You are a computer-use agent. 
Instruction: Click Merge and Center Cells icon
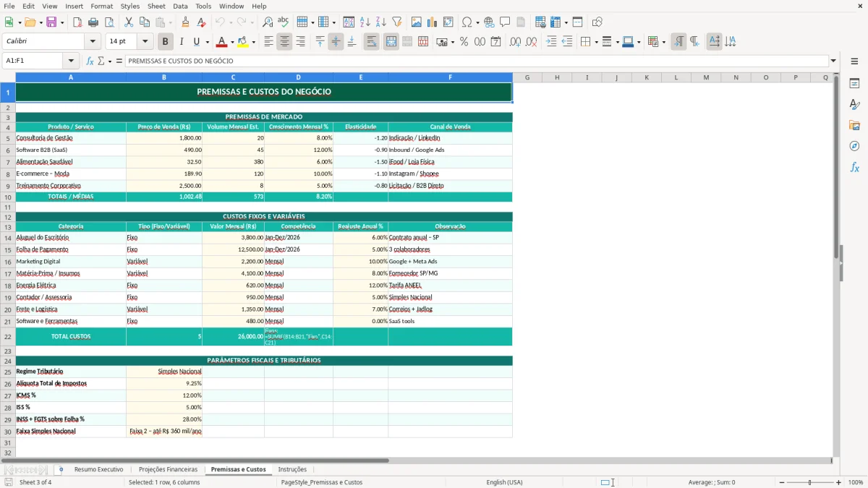[x=391, y=42]
